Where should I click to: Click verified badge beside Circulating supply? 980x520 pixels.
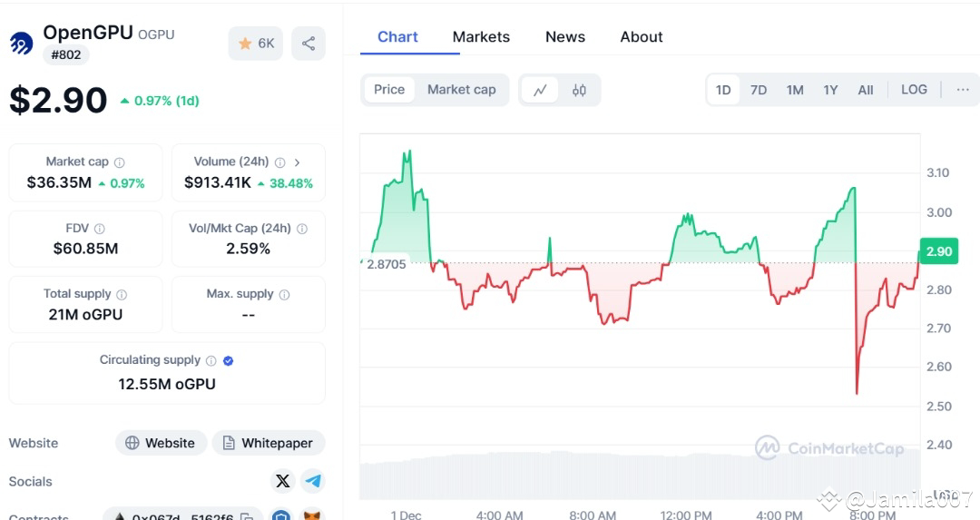pos(228,360)
